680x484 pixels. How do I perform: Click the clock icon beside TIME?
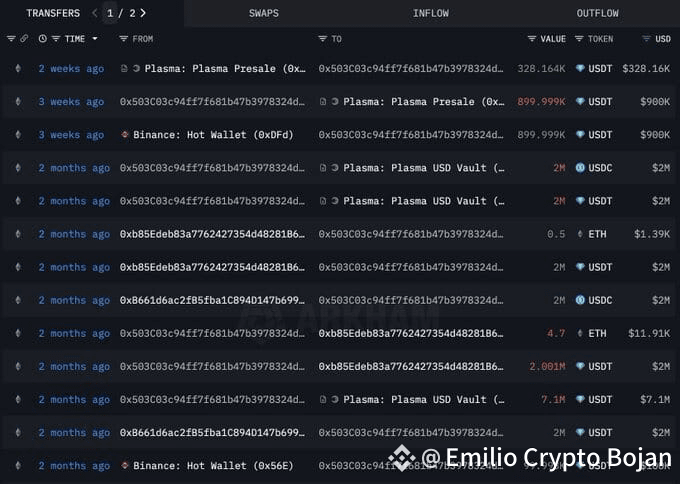[42, 39]
